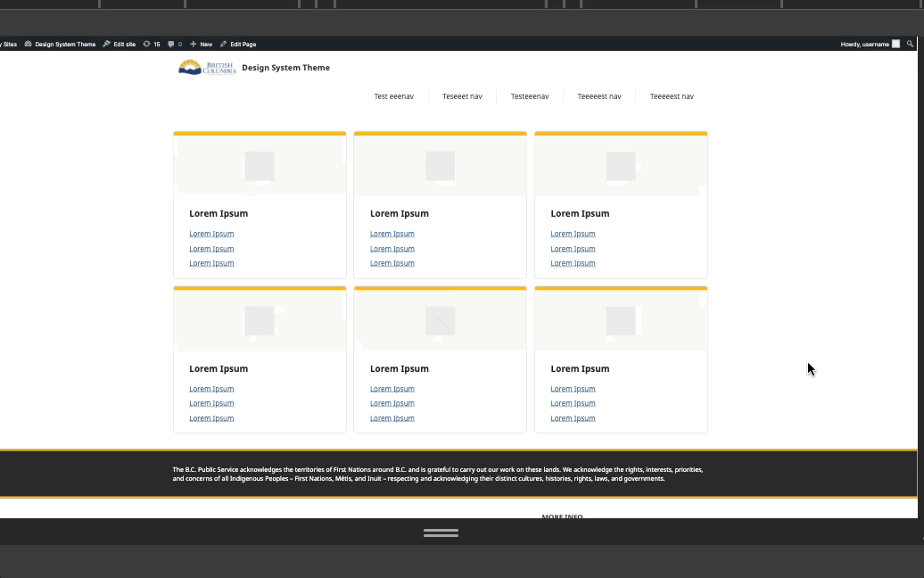Open the admin bar search magnifier icon
The width and height of the screenshot is (924, 578).
point(910,45)
